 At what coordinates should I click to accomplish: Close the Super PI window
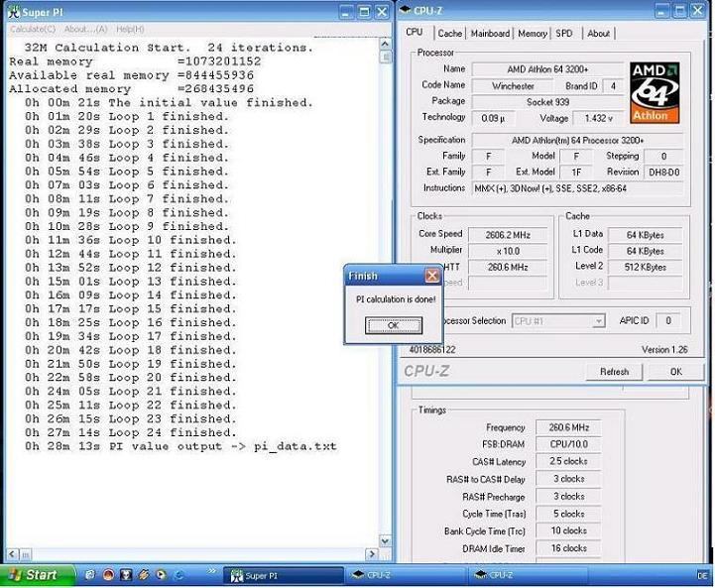[382, 12]
